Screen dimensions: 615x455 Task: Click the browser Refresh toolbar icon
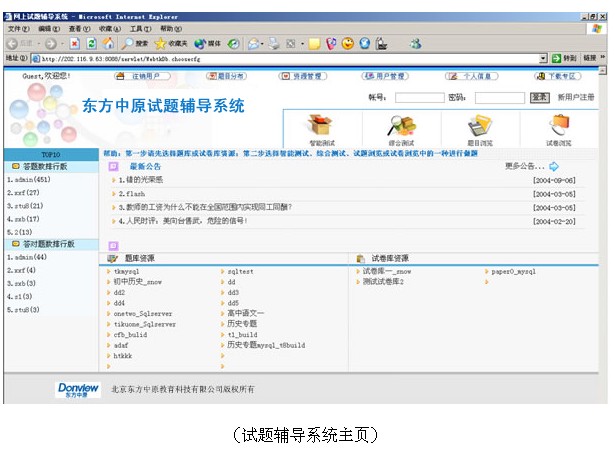click(x=92, y=44)
